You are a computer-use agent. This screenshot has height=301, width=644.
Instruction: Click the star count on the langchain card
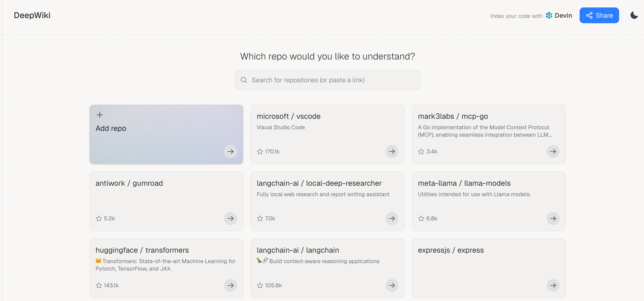pyautogui.click(x=273, y=285)
